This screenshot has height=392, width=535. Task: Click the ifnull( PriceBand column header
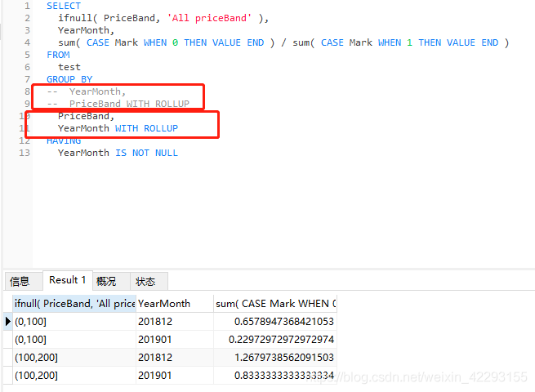click(x=74, y=304)
